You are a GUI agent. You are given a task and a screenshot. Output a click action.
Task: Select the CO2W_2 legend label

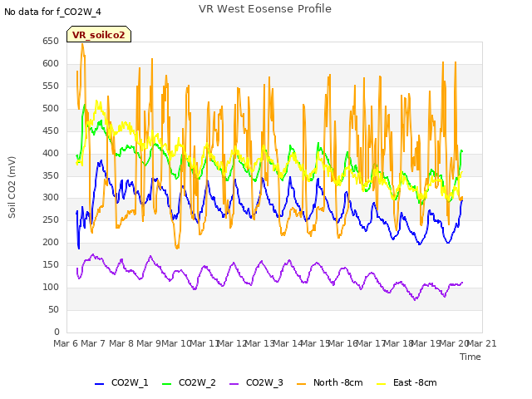197,382
